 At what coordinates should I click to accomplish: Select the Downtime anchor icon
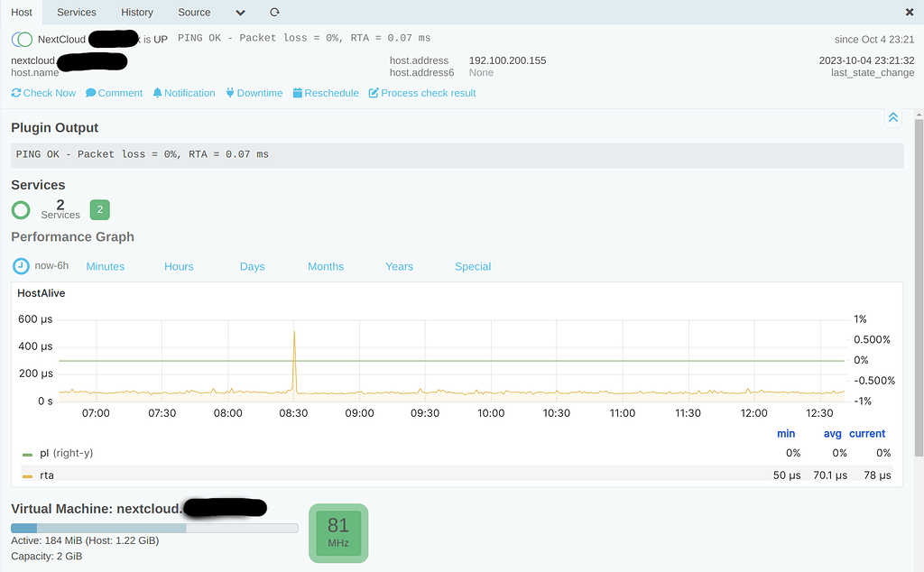pos(229,93)
